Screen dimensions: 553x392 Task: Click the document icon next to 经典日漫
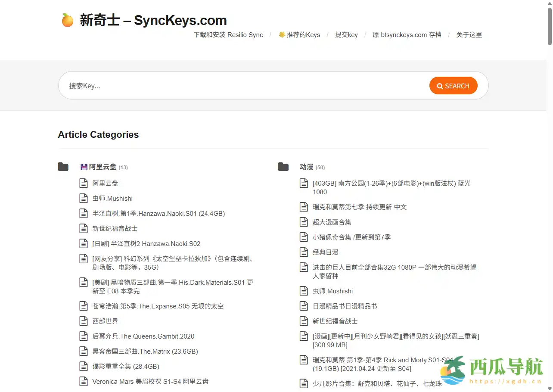point(304,252)
